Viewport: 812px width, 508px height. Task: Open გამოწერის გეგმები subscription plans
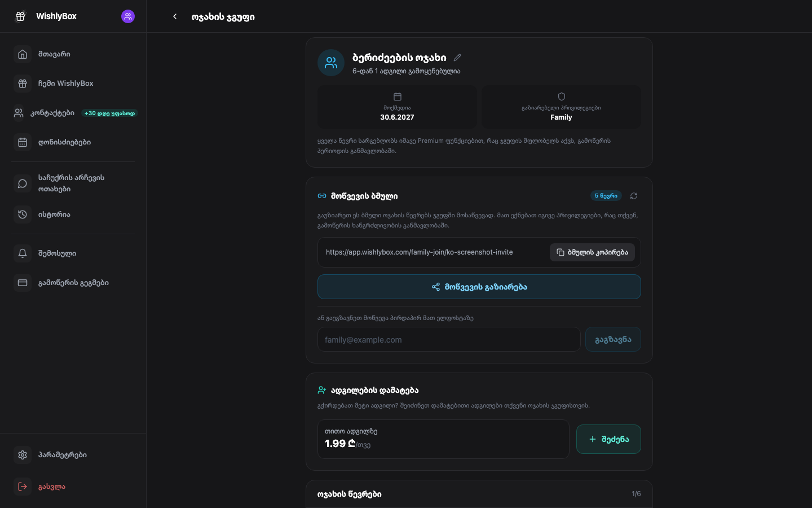[73, 283]
